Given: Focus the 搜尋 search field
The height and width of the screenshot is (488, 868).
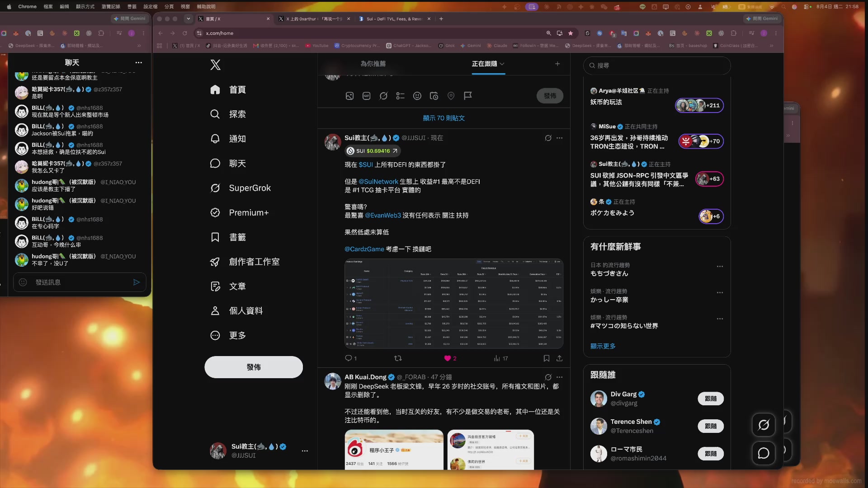Looking at the screenshot, I should pyautogui.click(x=657, y=66).
